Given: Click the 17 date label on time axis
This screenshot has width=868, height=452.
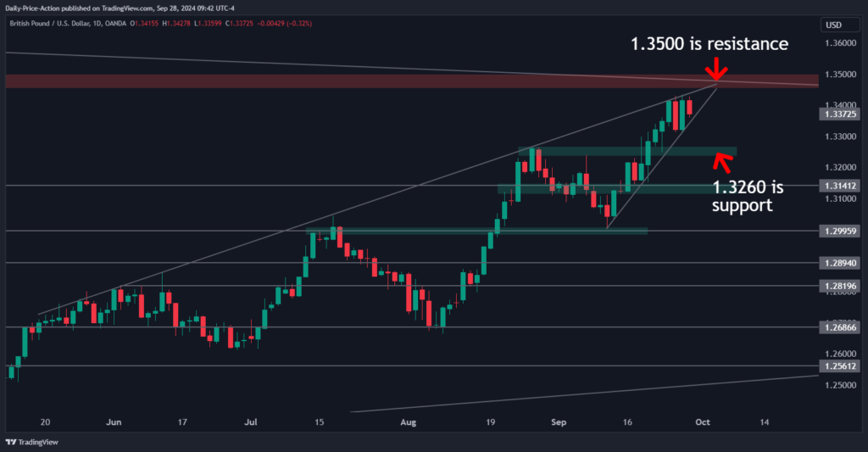Looking at the screenshot, I should click(x=182, y=422).
